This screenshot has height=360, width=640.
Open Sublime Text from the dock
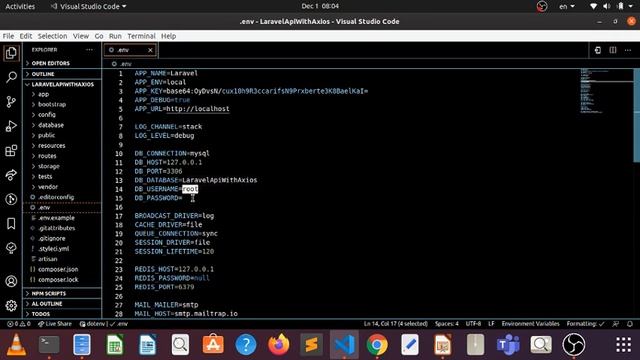pyautogui.click(x=311, y=344)
